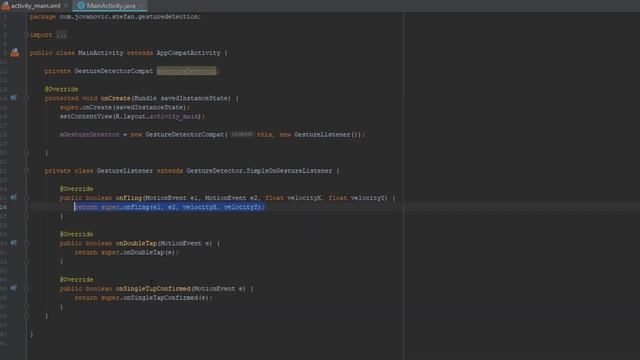Click the Bundle savedInstanceState parameter
640x360 pixels.
point(182,98)
